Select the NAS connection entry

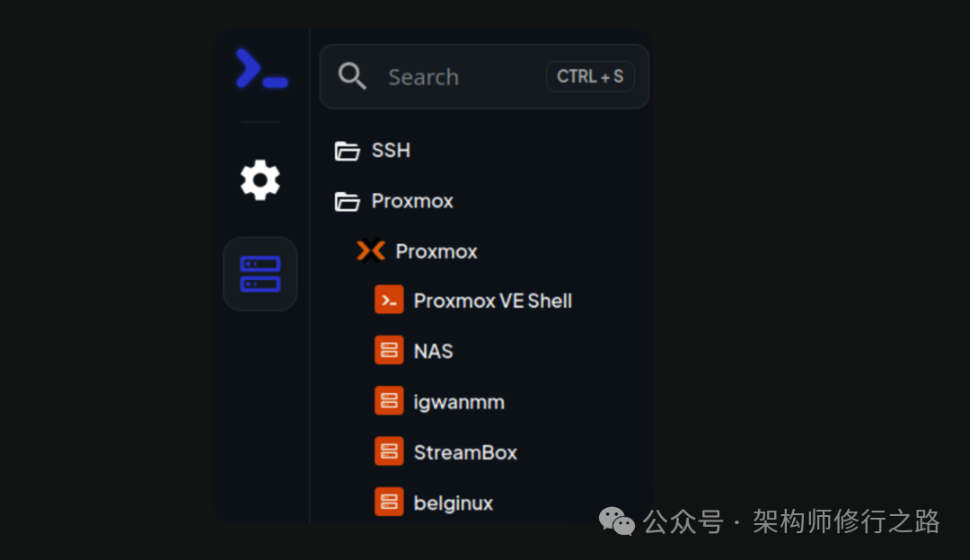(x=432, y=350)
